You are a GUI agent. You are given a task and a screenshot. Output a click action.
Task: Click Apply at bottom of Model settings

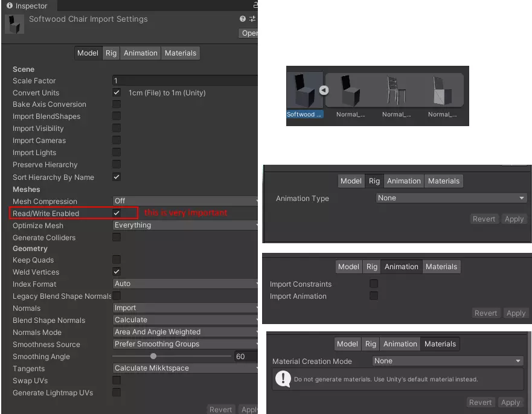pos(248,409)
